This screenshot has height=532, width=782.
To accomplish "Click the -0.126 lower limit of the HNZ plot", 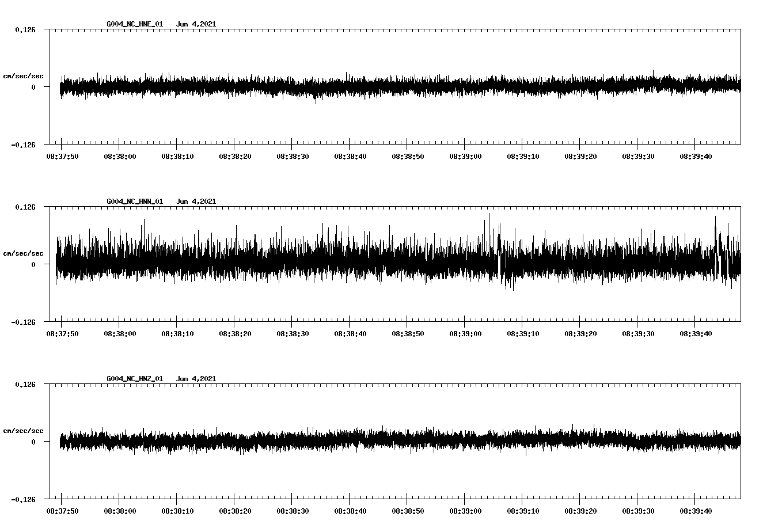I will coord(23,500).
